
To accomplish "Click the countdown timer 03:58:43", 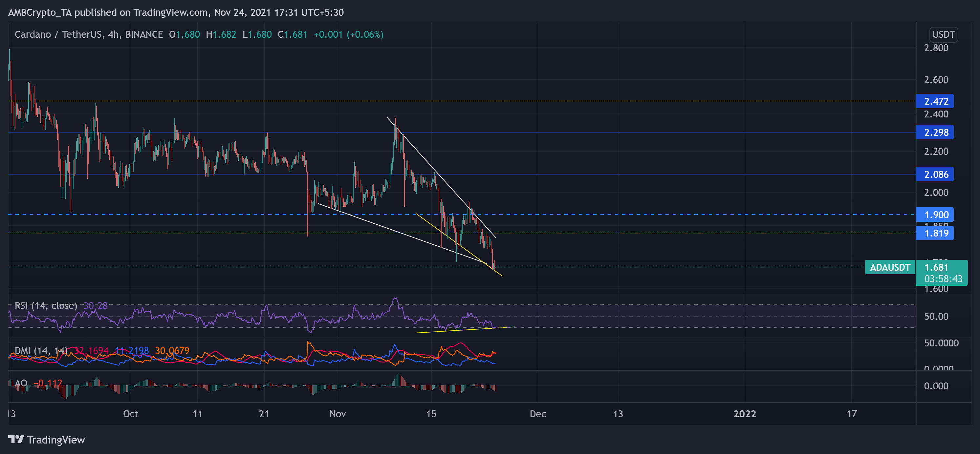I will (x=943, y=279).
